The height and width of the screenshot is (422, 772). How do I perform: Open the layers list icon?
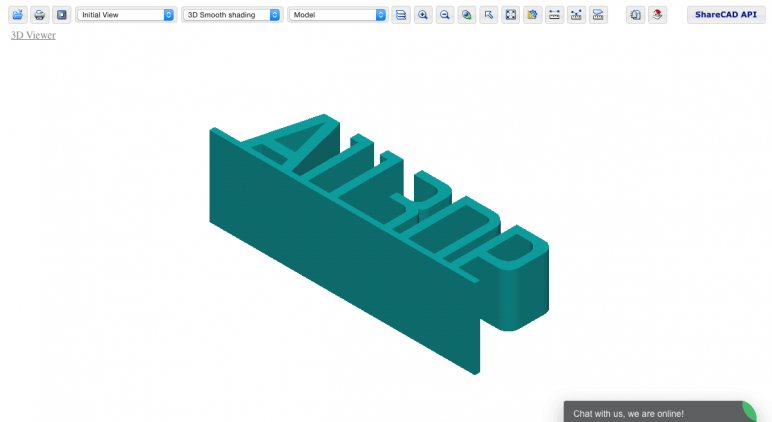point(401,15)
